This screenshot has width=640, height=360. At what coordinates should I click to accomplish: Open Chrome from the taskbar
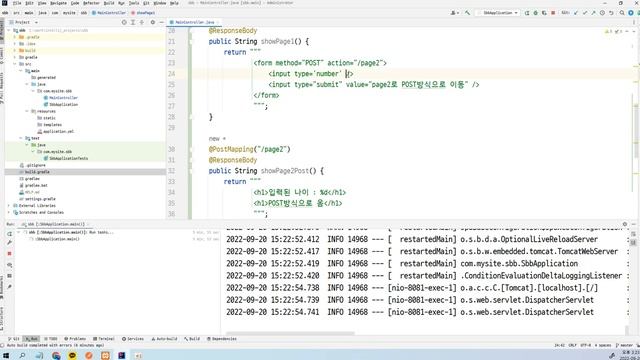56,356
